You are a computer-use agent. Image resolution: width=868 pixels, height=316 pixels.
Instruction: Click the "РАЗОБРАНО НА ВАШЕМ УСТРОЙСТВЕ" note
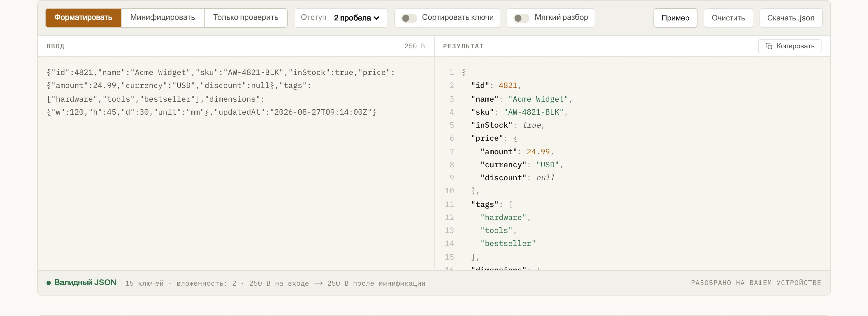(756, 283)
